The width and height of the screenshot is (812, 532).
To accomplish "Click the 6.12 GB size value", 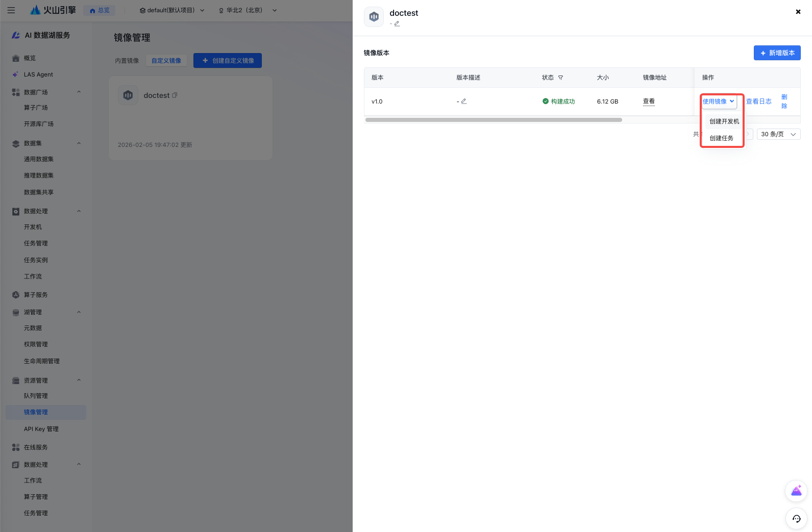I will click(x=608, y=102).
